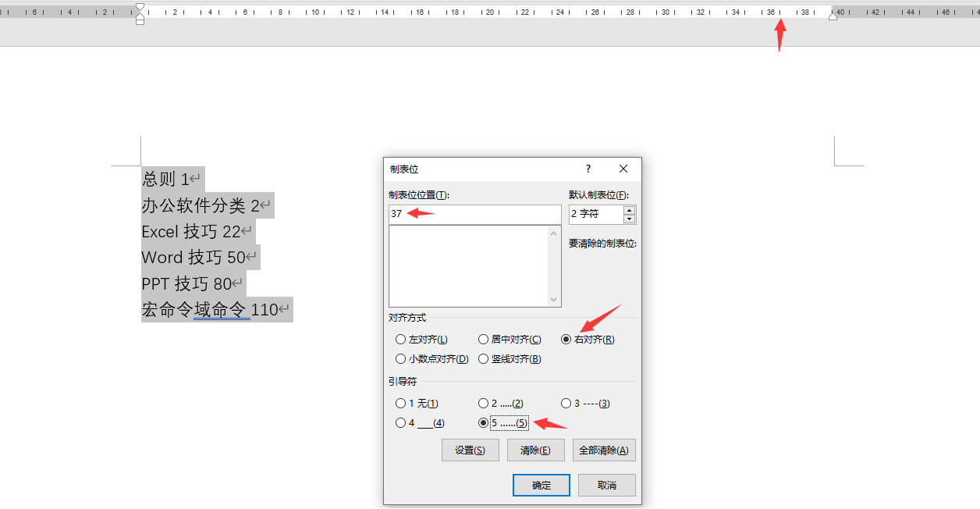980x509 pixels.
Task: Choose leader option 5 fine dots
Action: point(484,423)
